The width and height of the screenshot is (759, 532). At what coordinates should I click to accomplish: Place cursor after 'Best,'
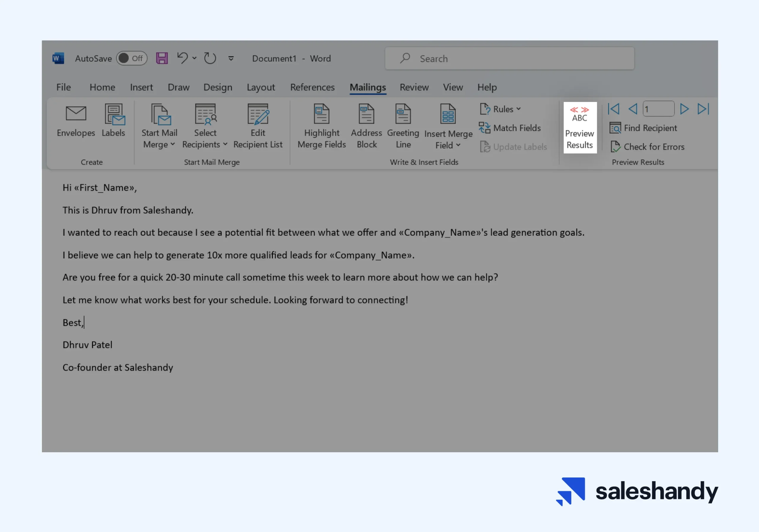[x=84, y=322]
